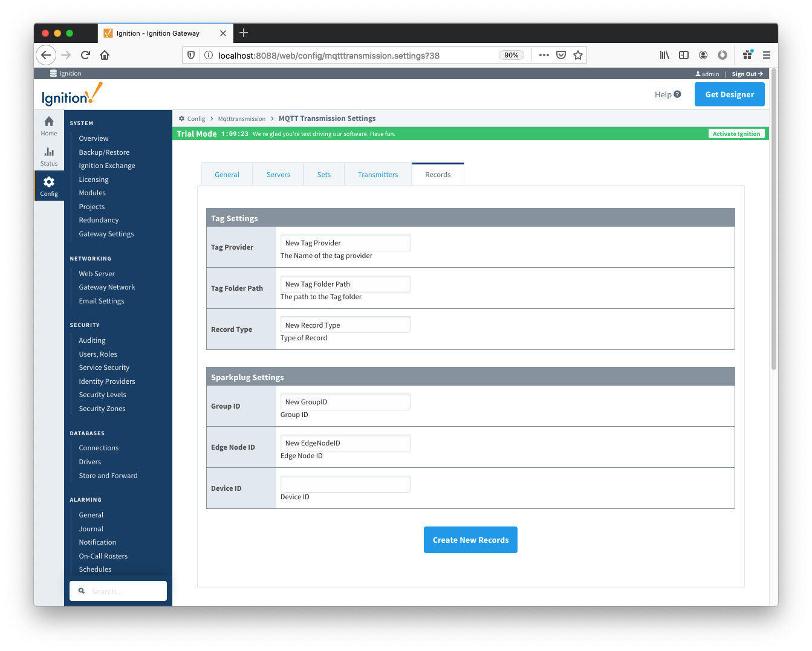Open page actions ellipsis menu
Viewport: 812px width, 651px height.
point(544,55)
